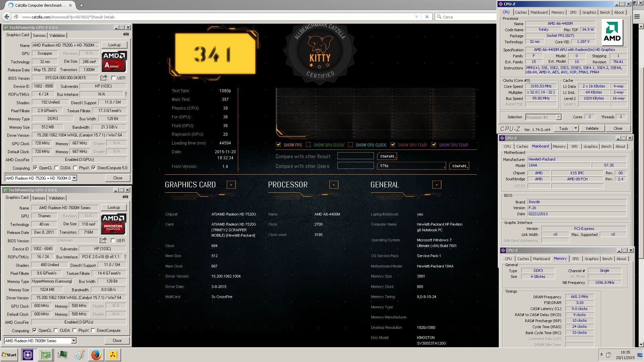Toggle the SHOW FPS checkbox

(278, 145)
